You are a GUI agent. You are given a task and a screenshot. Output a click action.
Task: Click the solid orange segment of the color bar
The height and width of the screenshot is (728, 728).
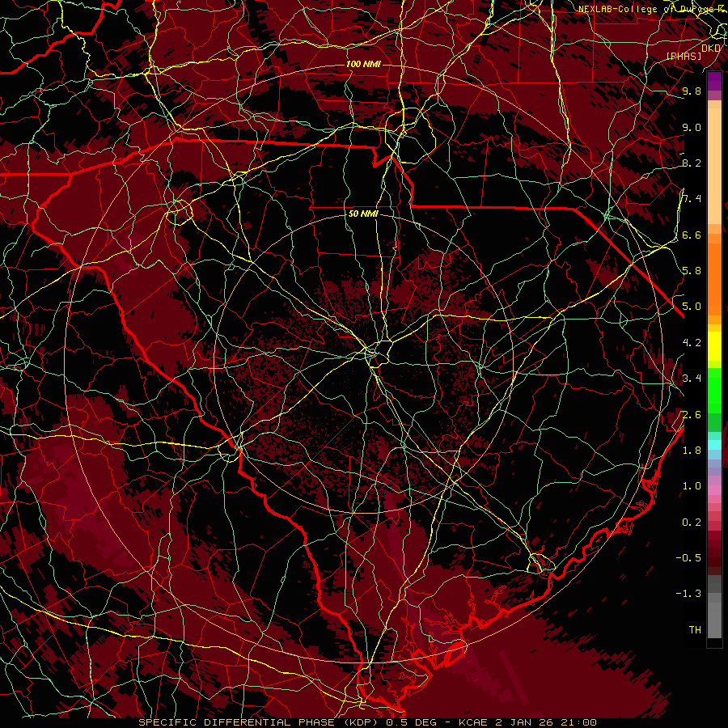[x=714, y=278]
